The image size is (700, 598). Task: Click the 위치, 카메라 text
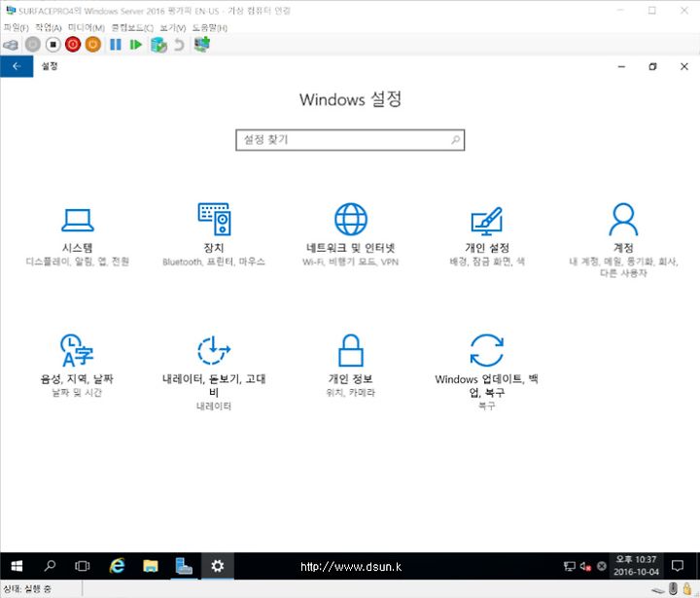pyautogui.click(x=350, y=393)
